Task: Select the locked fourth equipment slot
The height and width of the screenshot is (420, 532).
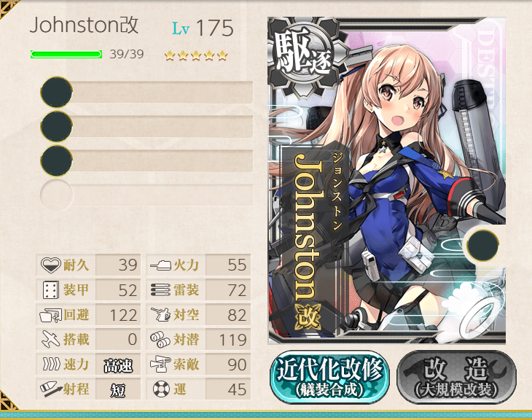Action: 146,195
